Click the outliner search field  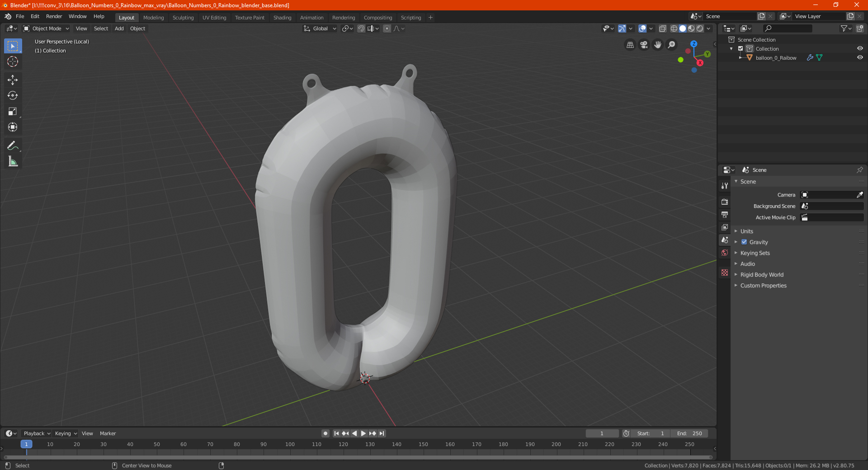point(787,28)
